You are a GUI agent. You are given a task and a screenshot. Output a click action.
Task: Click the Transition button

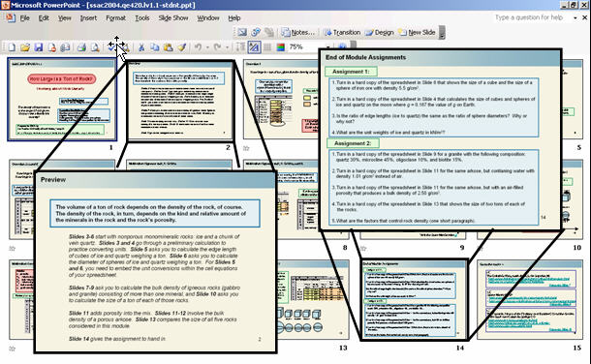coord(342,32)
